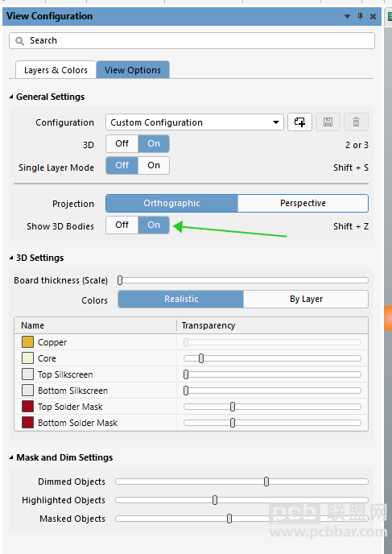
Task: Switch Show 3D Bodies to Off
Action: [x=122, y=225]
